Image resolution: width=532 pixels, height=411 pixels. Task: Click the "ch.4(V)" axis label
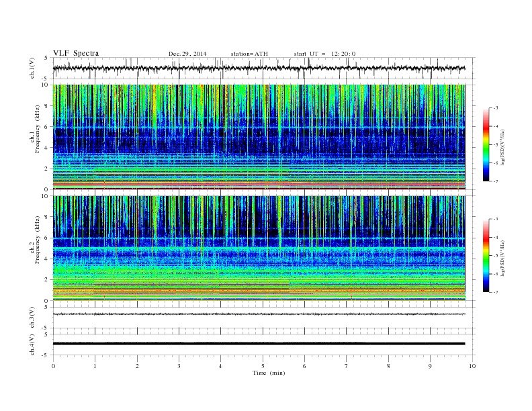click(x=32, y=345)
